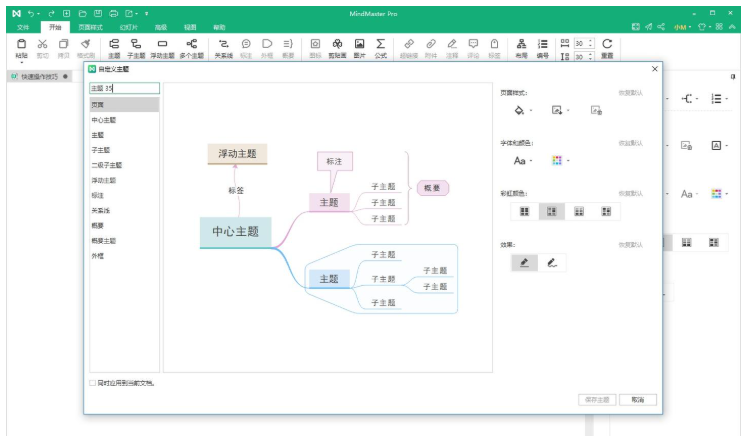The image size is (745, 436).
Task: Open the Page Style (页面样式) ribbon tab
Action: tap(91, 27)
